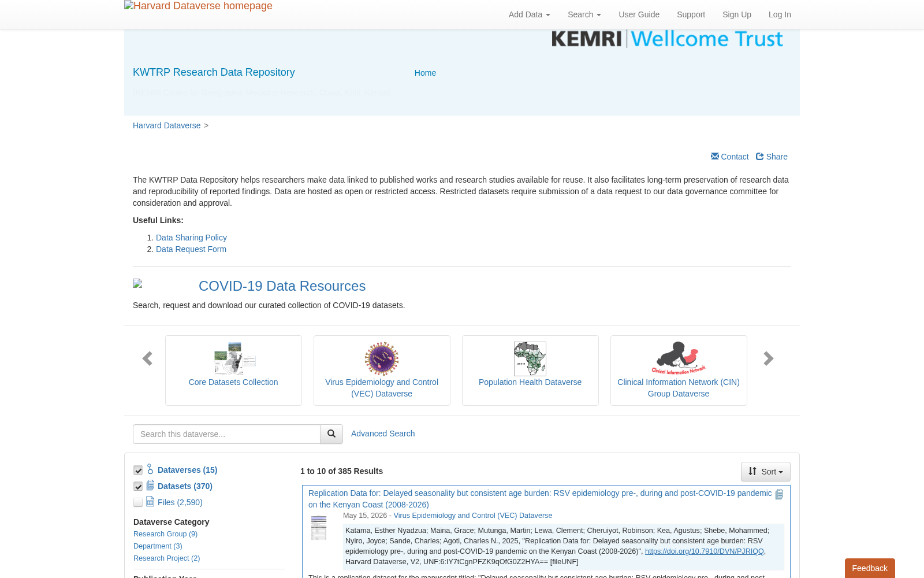Open COVID-19 Data Resources link
Image resolution: width=924 pixels, height=578 pixels.
pos(282,286)
